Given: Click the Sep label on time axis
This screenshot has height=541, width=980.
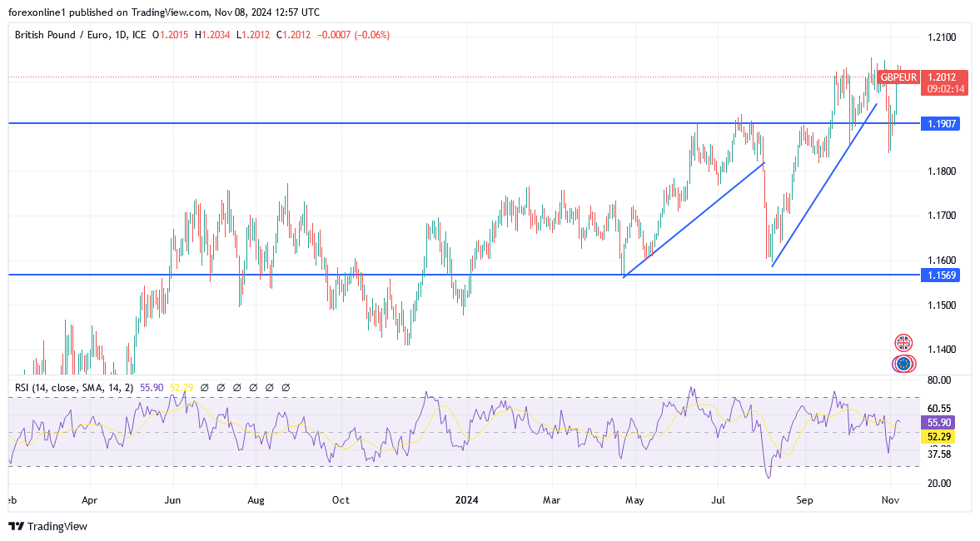Looking at the screenshot, I should pyautogui.click(x=804, y=500).
